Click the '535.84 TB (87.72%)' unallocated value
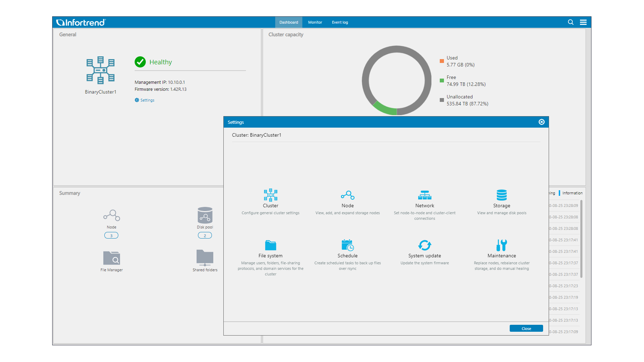 pos(468,104)
